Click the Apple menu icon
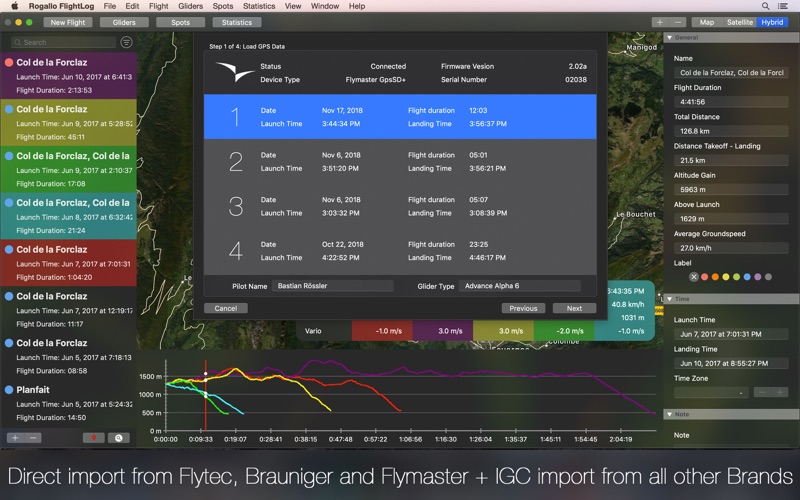The image size is (800, 500). (x=15, y=6)
